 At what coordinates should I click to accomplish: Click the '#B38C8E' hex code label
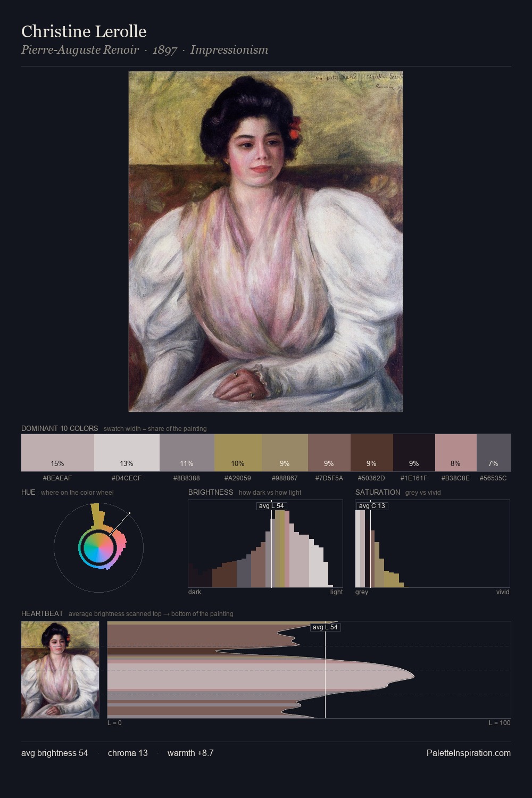pos(455,478)
